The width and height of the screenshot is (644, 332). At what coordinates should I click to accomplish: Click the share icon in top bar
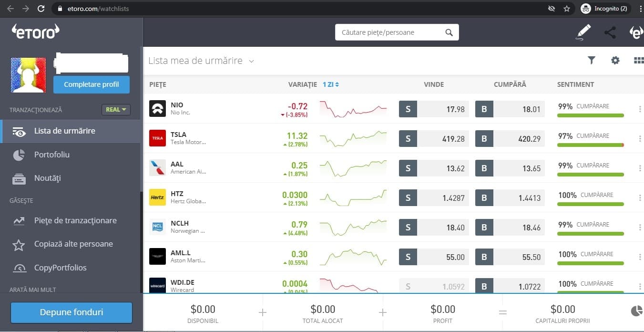tap(610, 32)
